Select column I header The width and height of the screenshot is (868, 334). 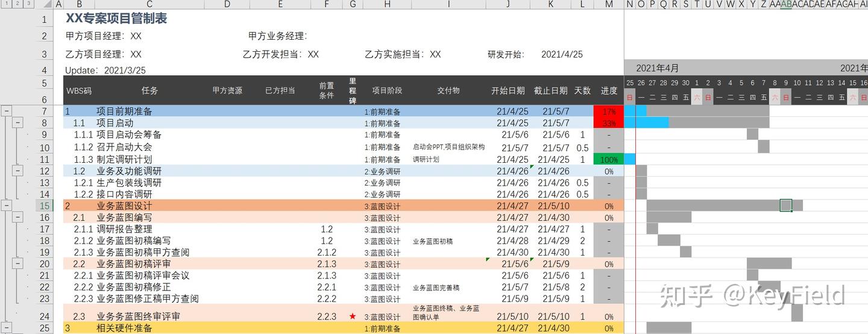448,4
